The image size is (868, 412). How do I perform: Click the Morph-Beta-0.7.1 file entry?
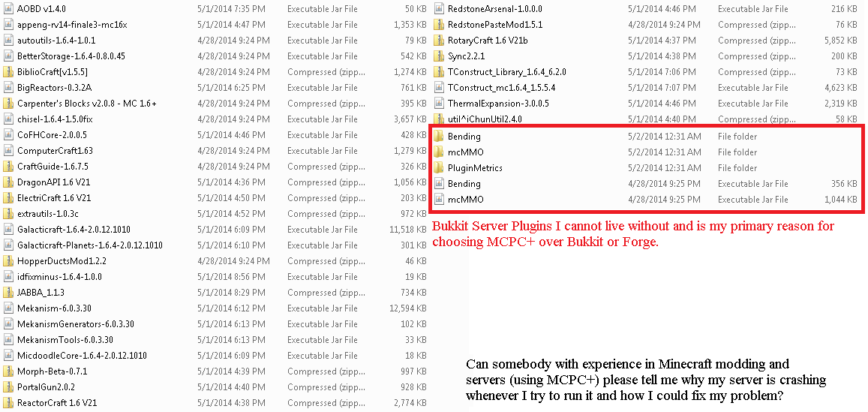click(215, 371)
